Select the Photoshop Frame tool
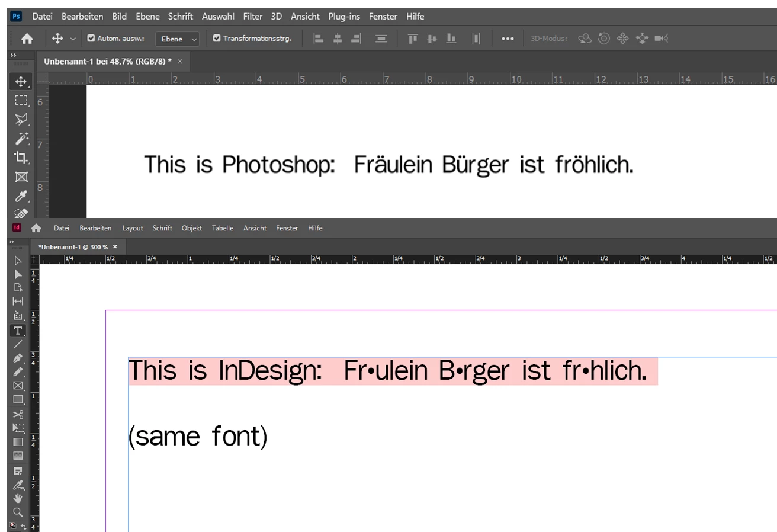 [21, 177]
